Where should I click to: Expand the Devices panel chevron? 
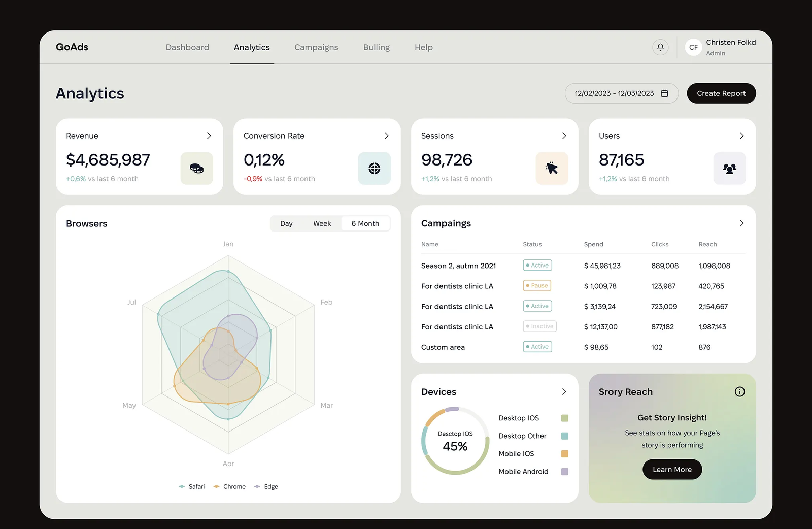564,392
